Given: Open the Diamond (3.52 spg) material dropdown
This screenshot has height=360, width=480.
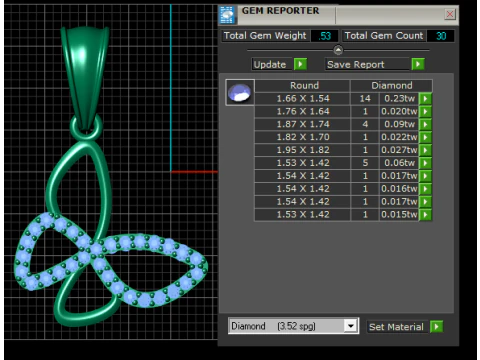Looking at the screenshot, I should pyautogui.click(x=351, y=326).
